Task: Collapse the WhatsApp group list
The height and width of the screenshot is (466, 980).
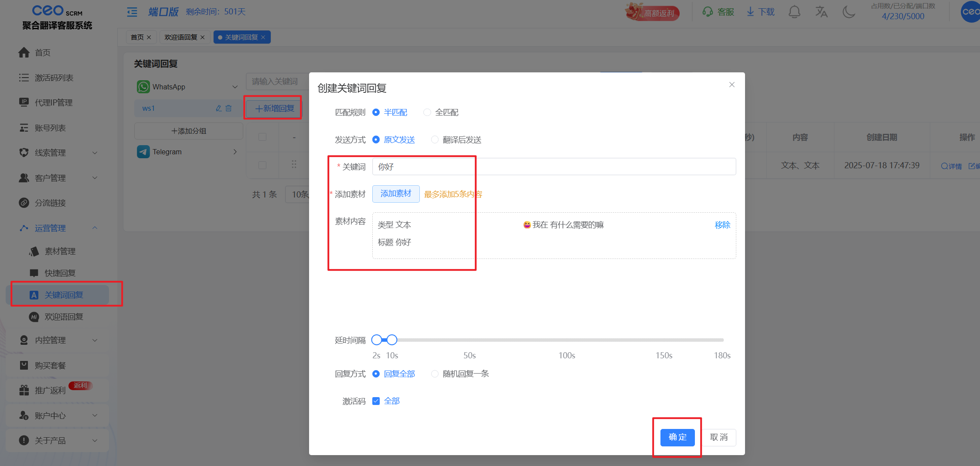Action: [x=235, y=87]
